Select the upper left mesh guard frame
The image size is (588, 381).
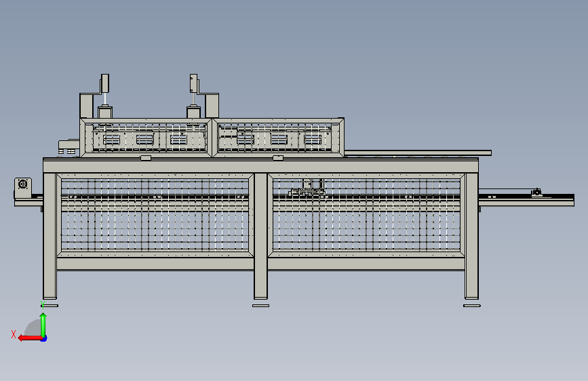146,138
